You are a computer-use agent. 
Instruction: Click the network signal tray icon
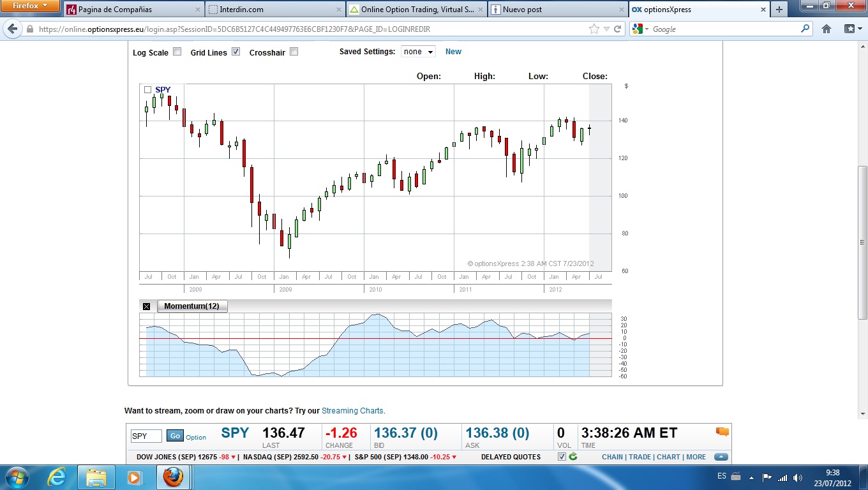(782, 477)
